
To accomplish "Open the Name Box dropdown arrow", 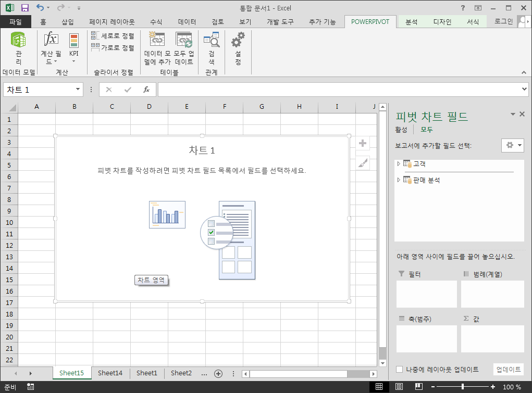I will pyautogui.click(x=78, y=89).
